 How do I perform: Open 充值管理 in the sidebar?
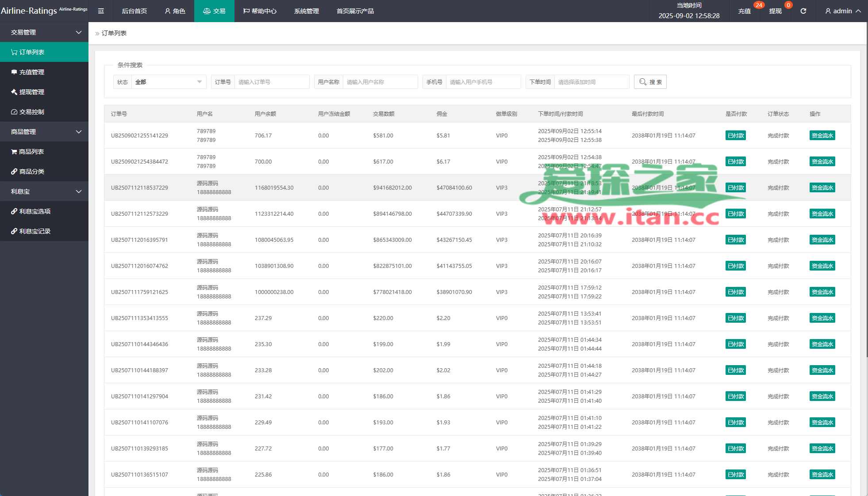click(x=44, y=72)
